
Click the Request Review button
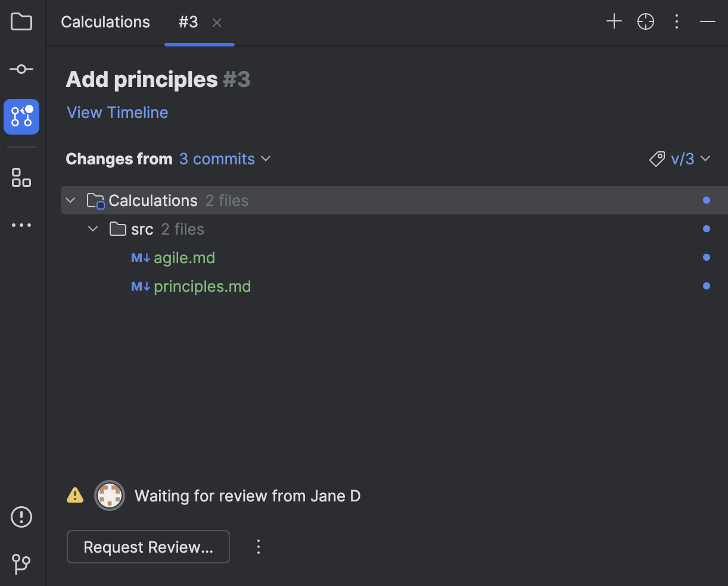148,546
